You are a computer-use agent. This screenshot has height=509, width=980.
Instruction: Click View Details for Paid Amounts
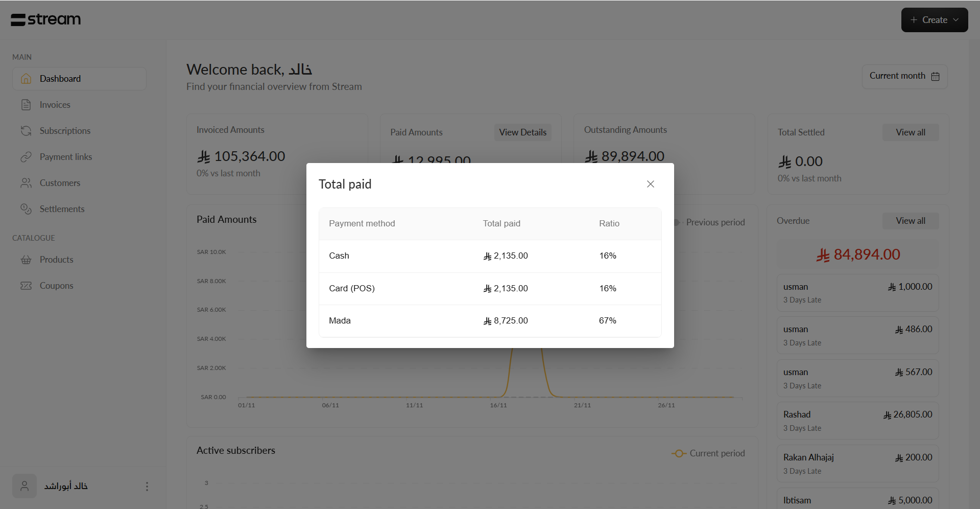pyautogui.click(x=522, y=132)
